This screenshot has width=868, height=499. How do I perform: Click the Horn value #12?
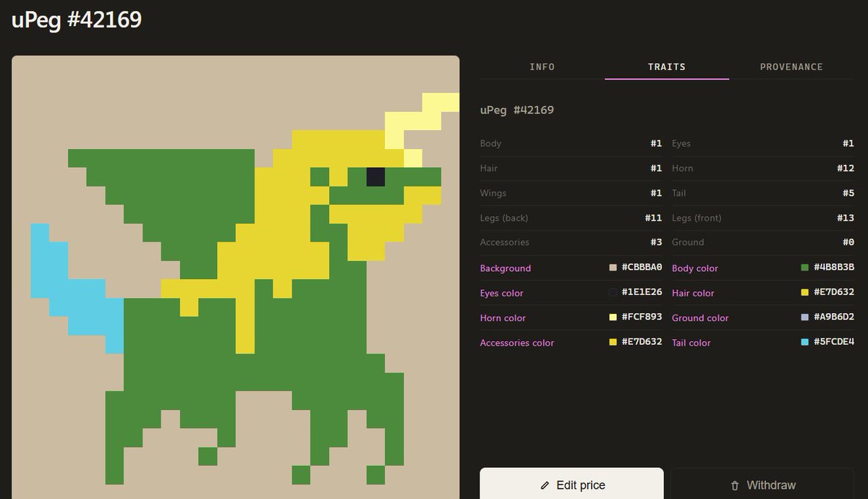click(x=846, y=168)
